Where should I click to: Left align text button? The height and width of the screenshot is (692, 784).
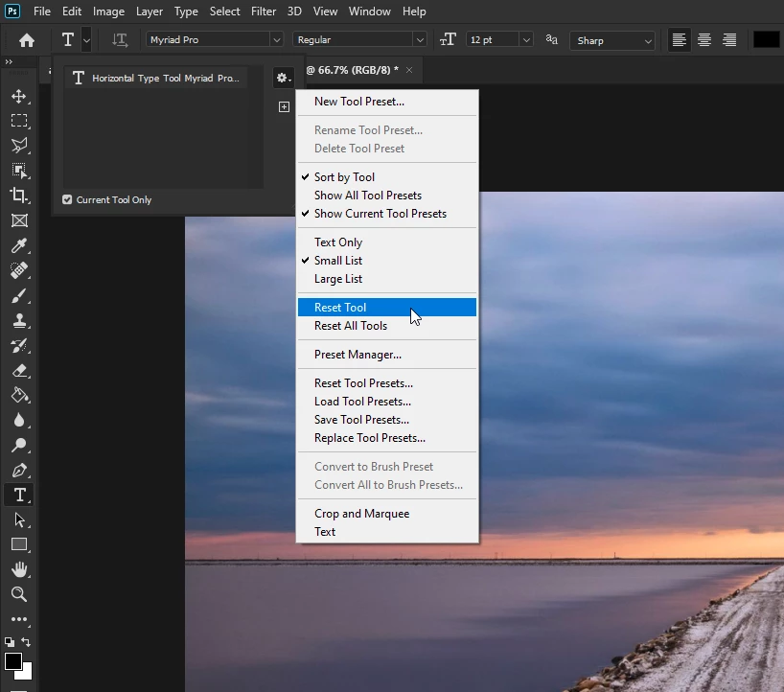679,40
